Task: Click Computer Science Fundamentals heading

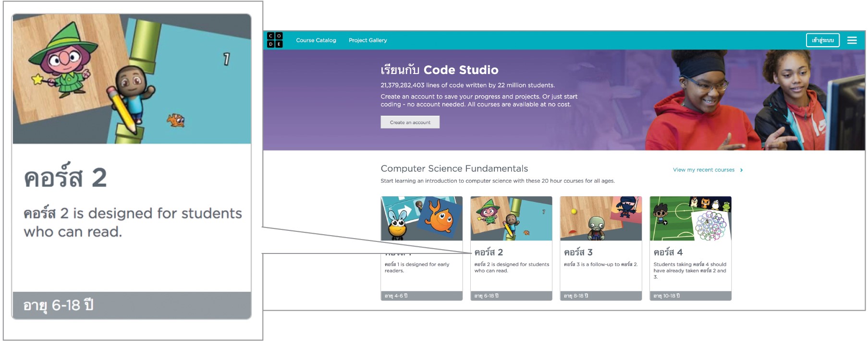Action: click(454, 169)
